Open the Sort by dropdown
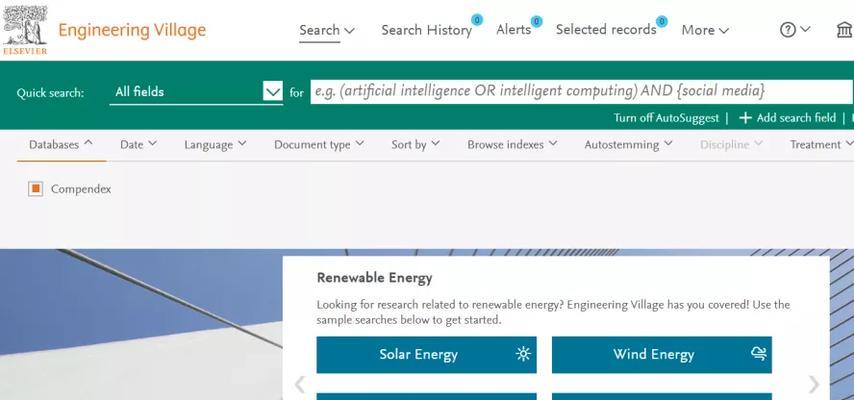Screen dimensions: 854x400 [415, 144]
